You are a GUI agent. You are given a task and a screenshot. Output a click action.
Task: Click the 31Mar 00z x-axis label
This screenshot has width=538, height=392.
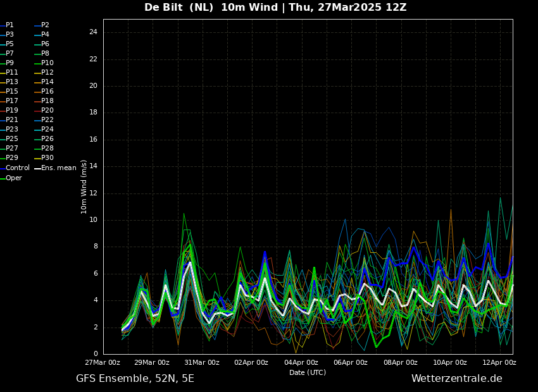click(x=202, y=363)
